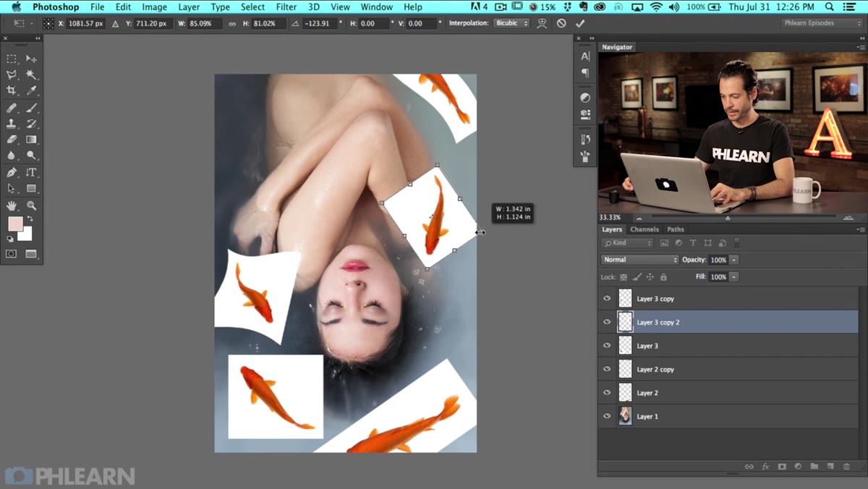Toggle relative positioning triangle for reference point
868x489 pixels.
[x=116, y=23]
